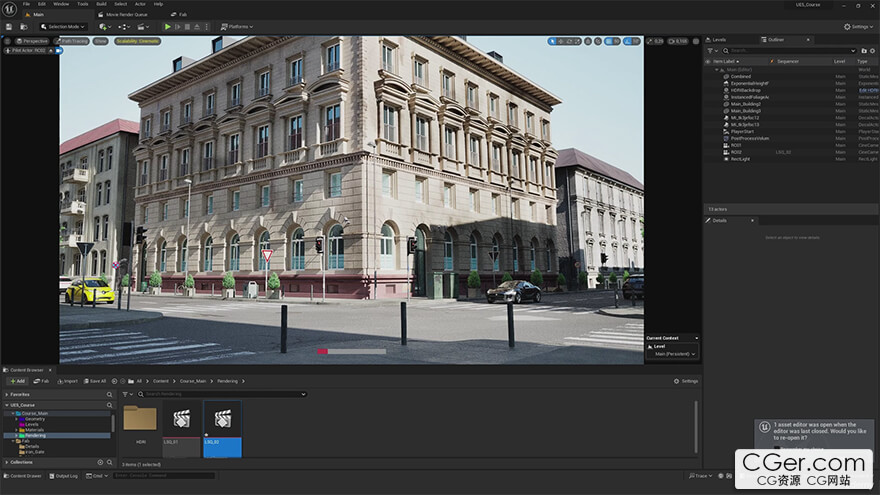Toggle the Scalability Cinematic viewport pill
This screenshot has height=495, width=880.
(x=138, y=41)
